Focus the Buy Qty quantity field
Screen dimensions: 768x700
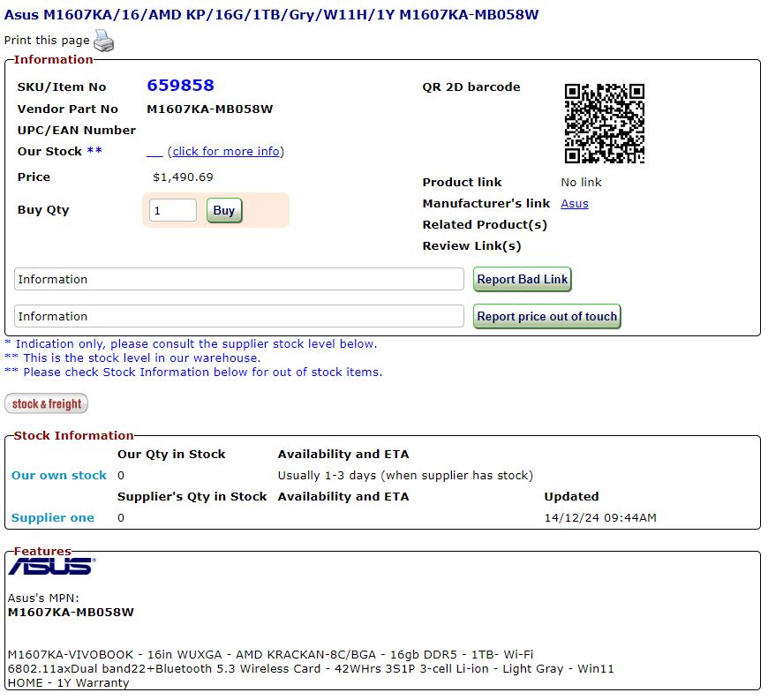[x=172, y=211]
